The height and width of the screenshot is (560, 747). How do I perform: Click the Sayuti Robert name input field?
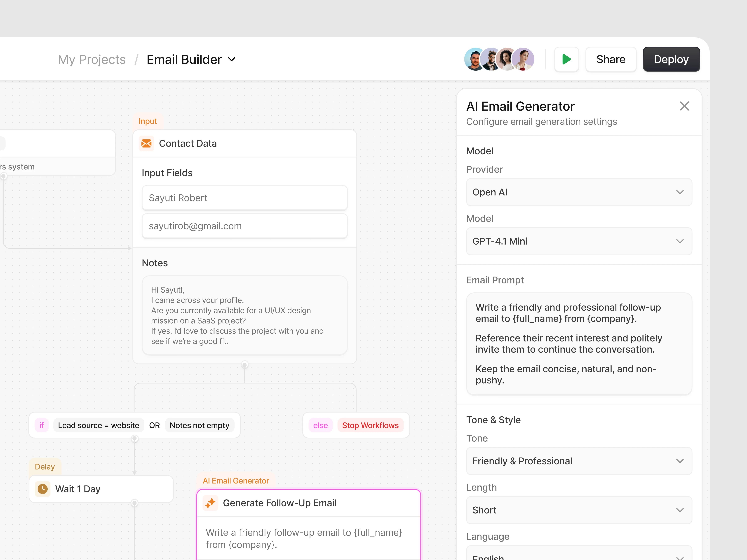[x=244, y=198]
